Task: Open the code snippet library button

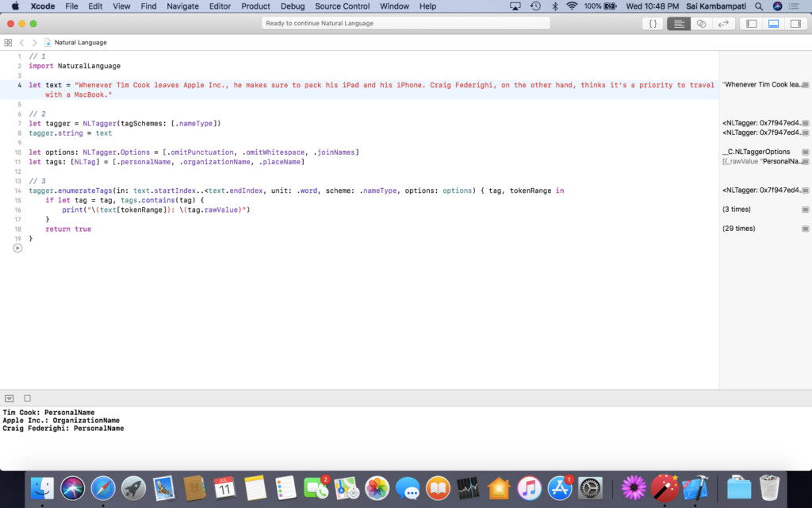Action: click(x=653, y=23)
